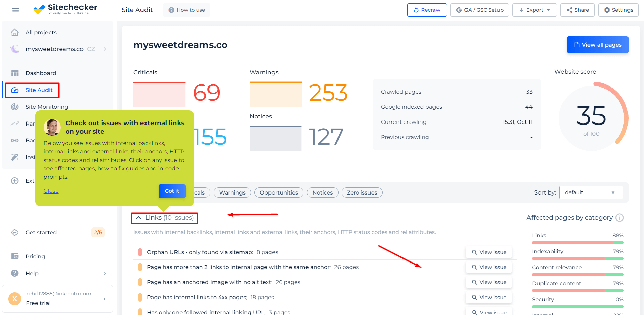Open Pricing in the sidebar
The image size is (644, 315).
point(35,256)
